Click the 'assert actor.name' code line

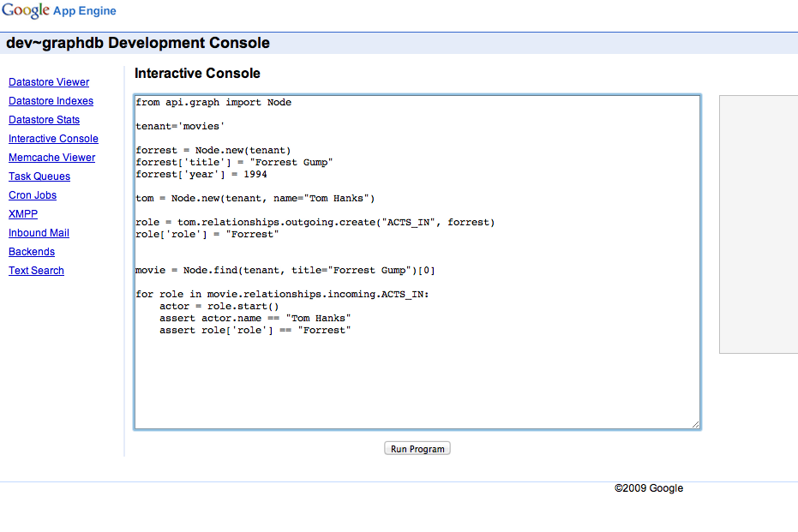tap(255, 318)
